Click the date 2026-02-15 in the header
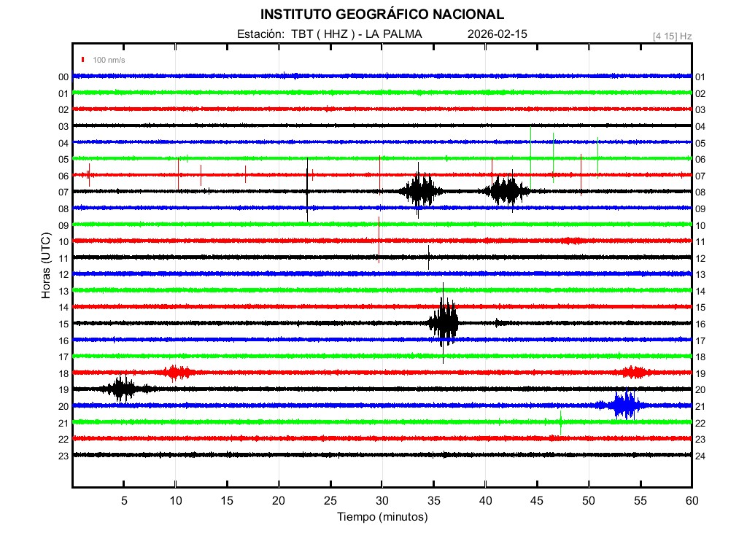 tap(497, 34)
